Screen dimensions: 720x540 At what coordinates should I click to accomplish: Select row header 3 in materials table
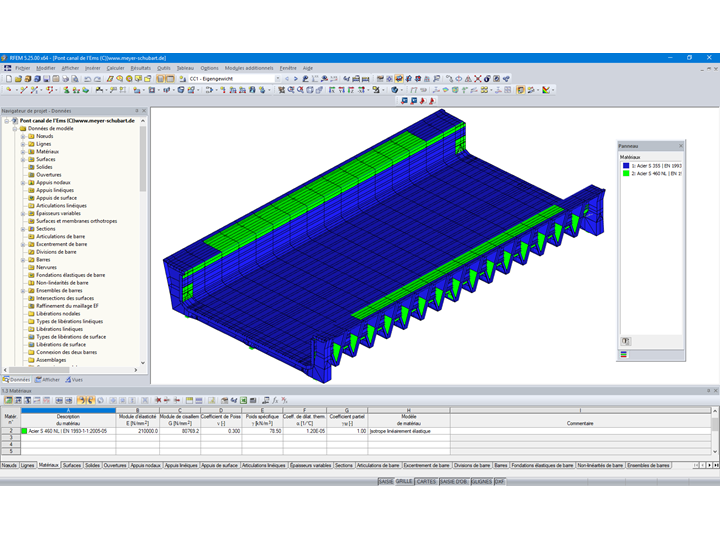coord(11,438)
